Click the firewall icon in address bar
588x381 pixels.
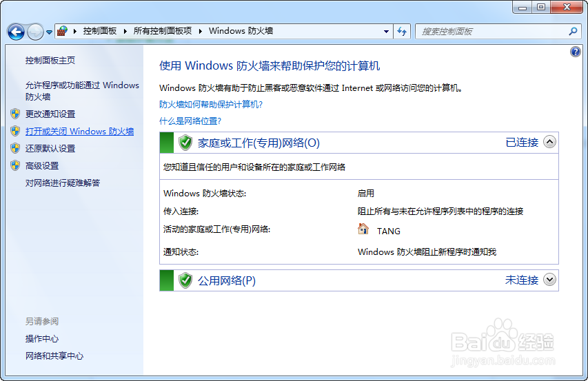[x=62, y=31]
